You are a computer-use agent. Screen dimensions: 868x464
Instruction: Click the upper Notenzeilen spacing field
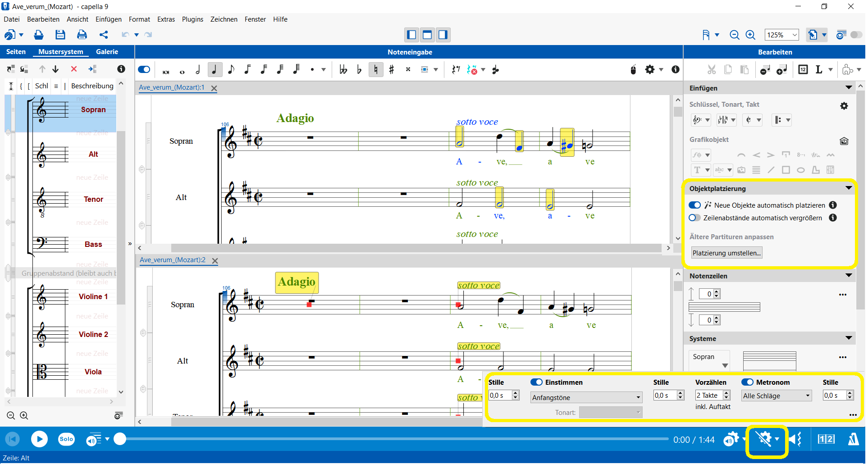706,294
